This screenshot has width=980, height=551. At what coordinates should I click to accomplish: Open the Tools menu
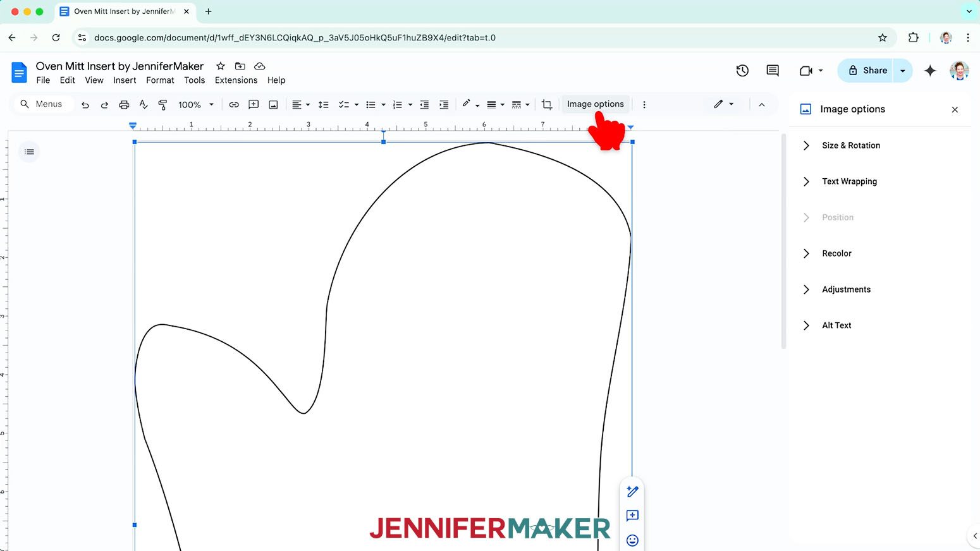tap(195, 80)
